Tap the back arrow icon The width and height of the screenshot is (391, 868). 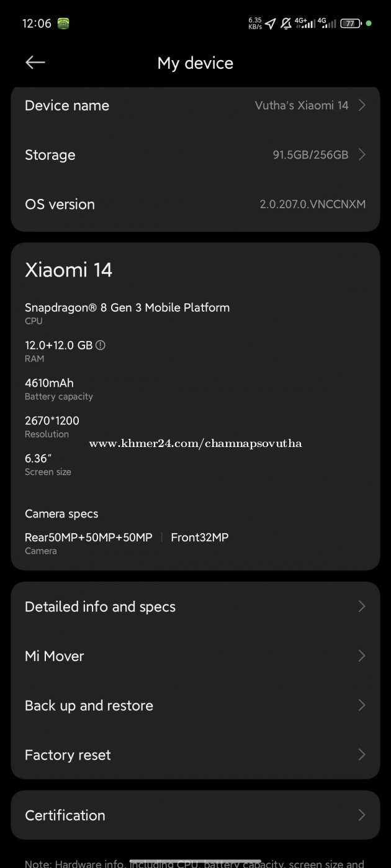[x=35, y=62]
